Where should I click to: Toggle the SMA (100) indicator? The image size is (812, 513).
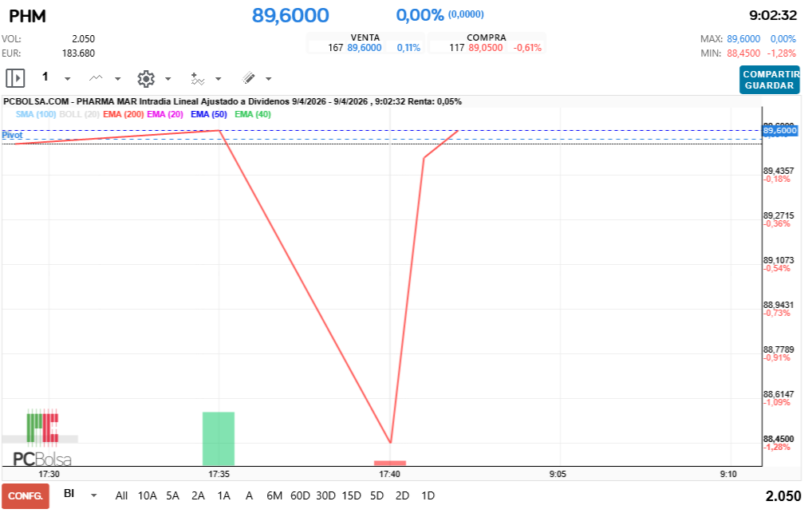pyautogui.click(x=35, y=114)
